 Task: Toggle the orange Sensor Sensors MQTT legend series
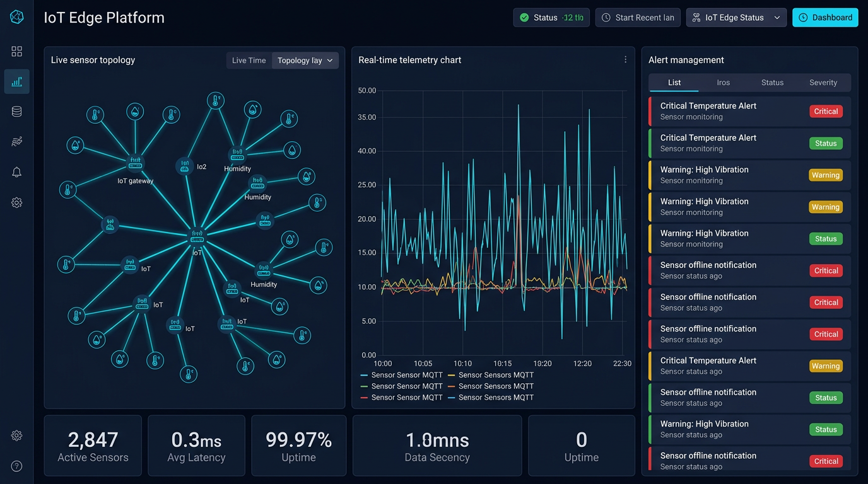[x=491, y=386]
